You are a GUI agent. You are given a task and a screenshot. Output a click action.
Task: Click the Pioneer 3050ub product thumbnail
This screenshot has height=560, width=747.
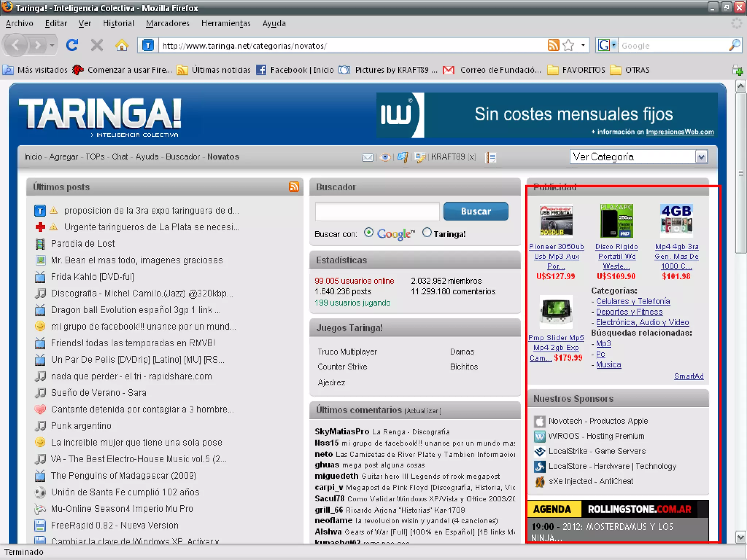[x=556, y=221]
